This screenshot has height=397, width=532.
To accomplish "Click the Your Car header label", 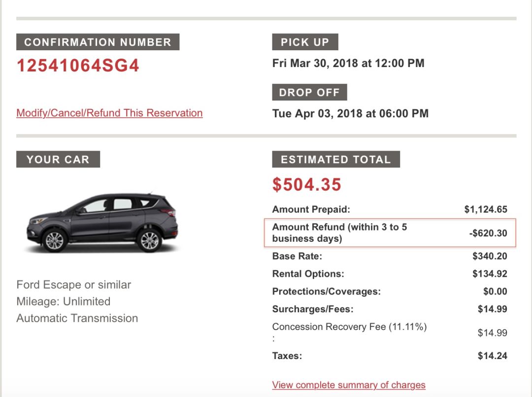I will pyautogui.click(x=58, y=160).
